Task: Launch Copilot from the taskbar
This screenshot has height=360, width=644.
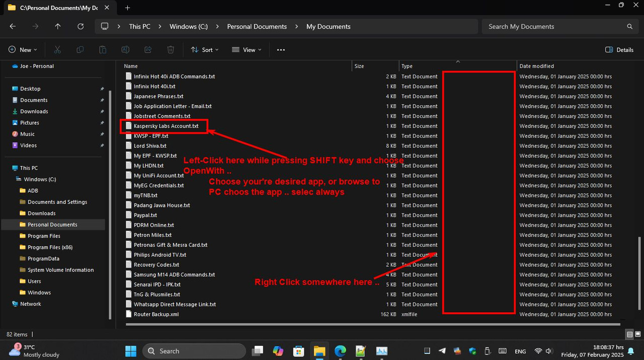Action: [x=278, y=351]
